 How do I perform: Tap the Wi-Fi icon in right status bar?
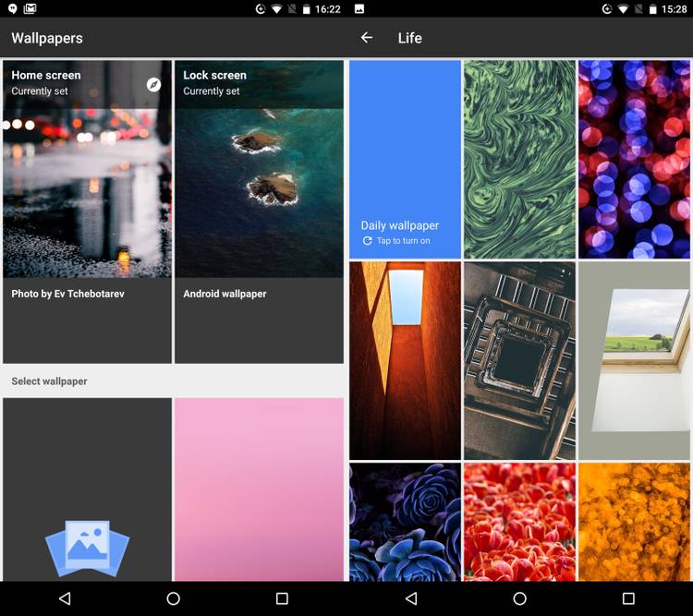point(623,9)
